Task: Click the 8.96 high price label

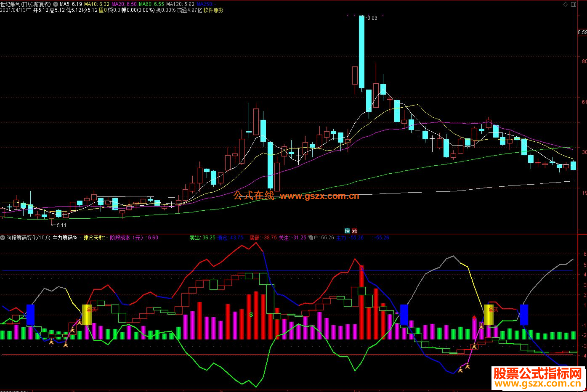Action: [x=372, y=18]
